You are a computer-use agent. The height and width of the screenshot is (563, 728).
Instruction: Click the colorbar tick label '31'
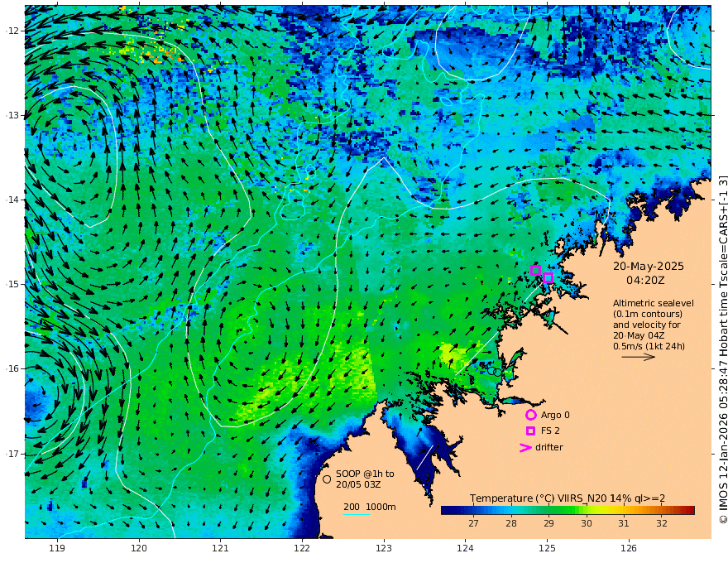[624, 523]
